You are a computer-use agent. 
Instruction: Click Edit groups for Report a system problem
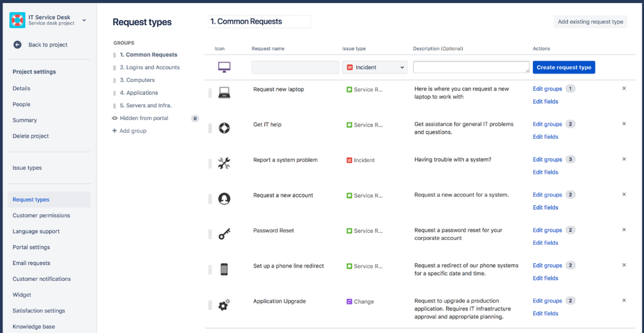547,159
